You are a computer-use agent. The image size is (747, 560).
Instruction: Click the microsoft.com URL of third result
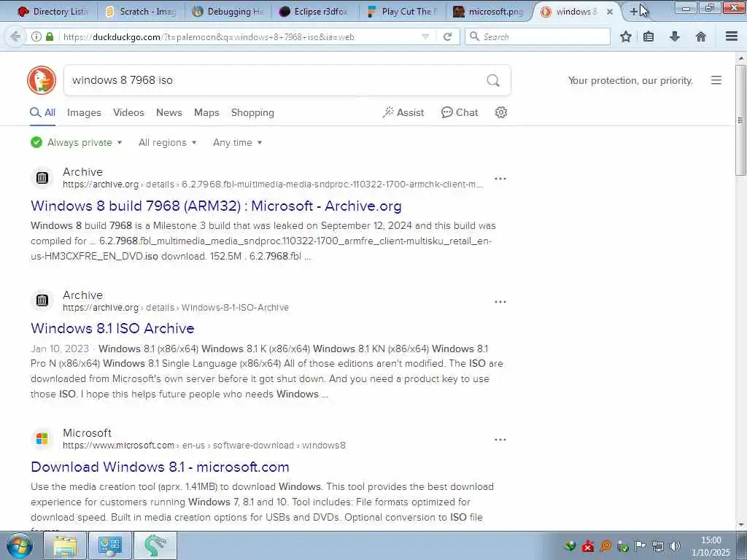coord(204,446)
